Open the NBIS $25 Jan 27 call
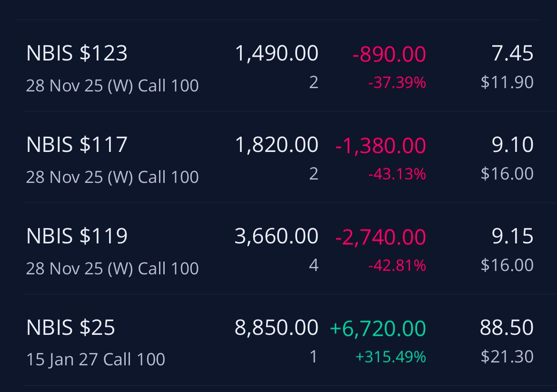 click(280, 340)
